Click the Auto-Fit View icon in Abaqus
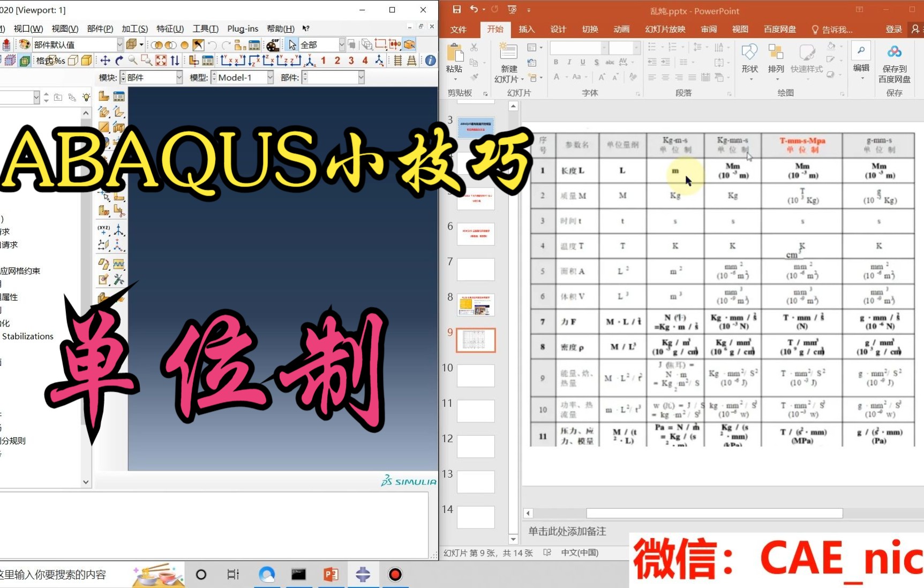Screen dimensions: 924x588 click(x=161, y=61)
